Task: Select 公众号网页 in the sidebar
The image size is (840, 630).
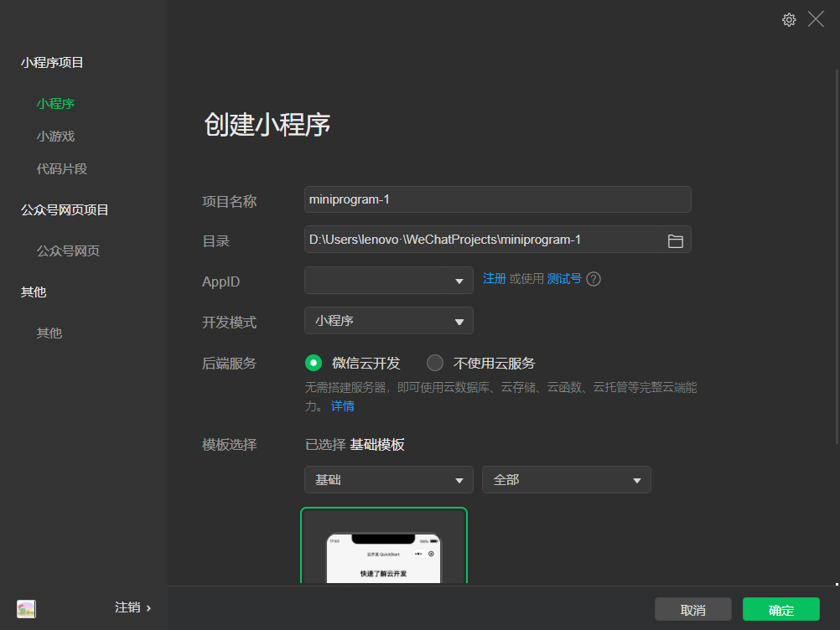Action: [68, 250]
